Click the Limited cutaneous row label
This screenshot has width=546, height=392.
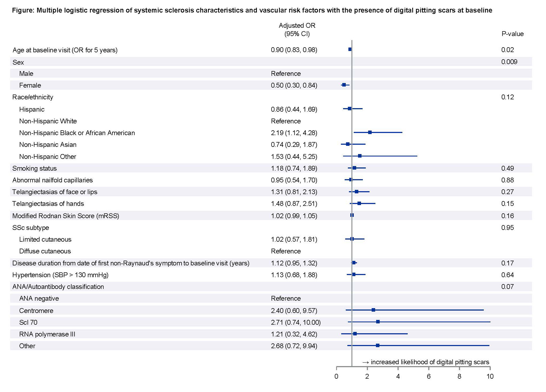tap(45, 239)
